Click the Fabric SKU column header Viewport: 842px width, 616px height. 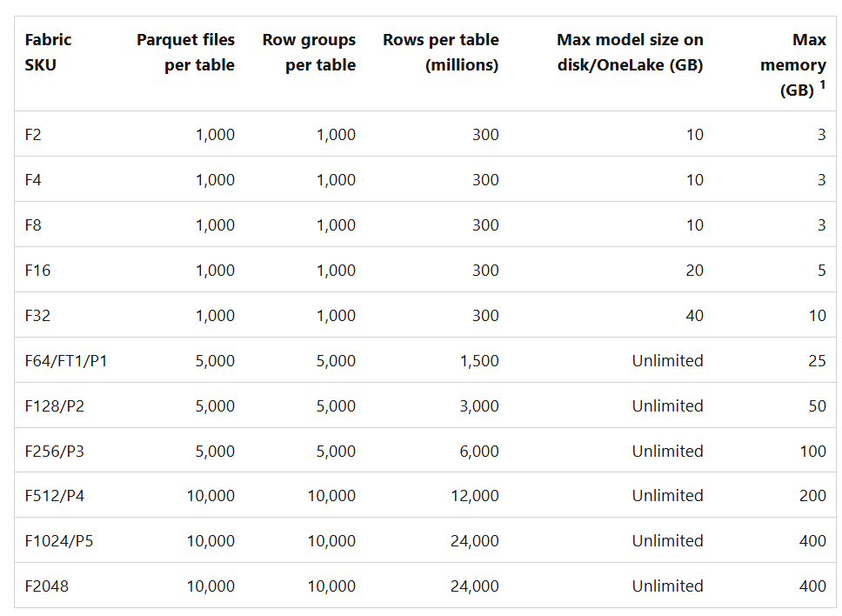48,52
